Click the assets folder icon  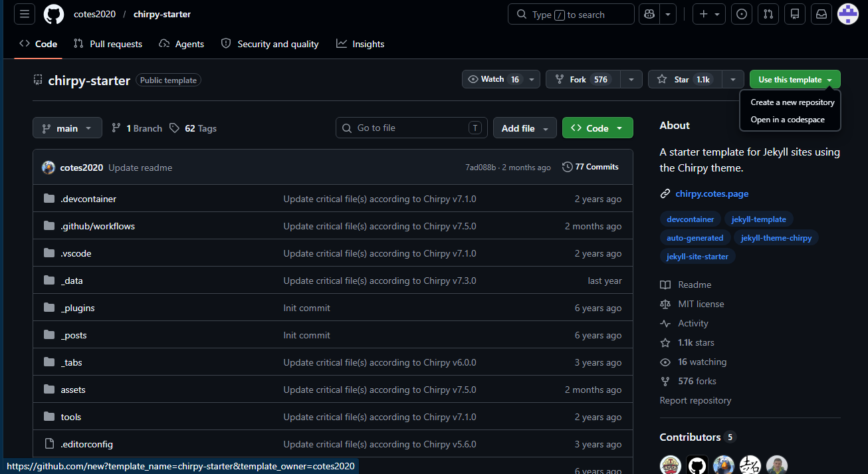point(49,390)
